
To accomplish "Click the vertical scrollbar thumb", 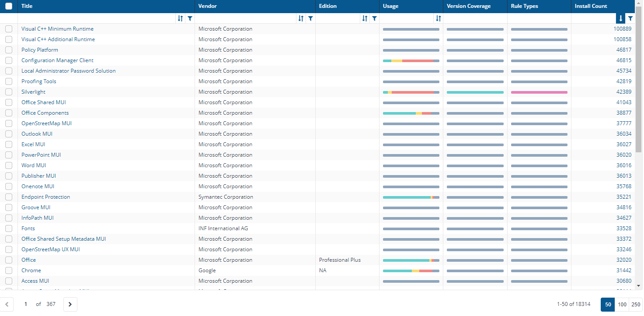I will point(639,79).
